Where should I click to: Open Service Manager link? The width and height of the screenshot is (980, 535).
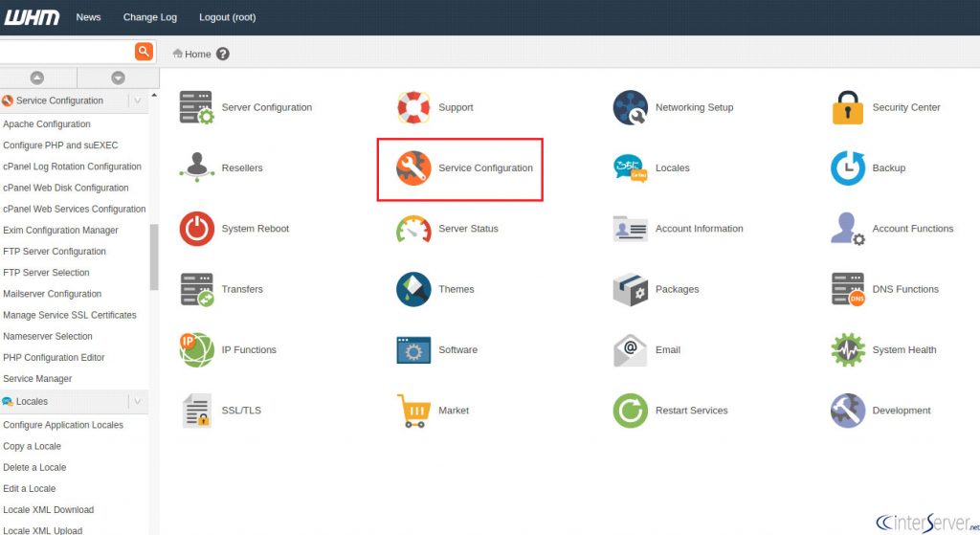(37, 379)
